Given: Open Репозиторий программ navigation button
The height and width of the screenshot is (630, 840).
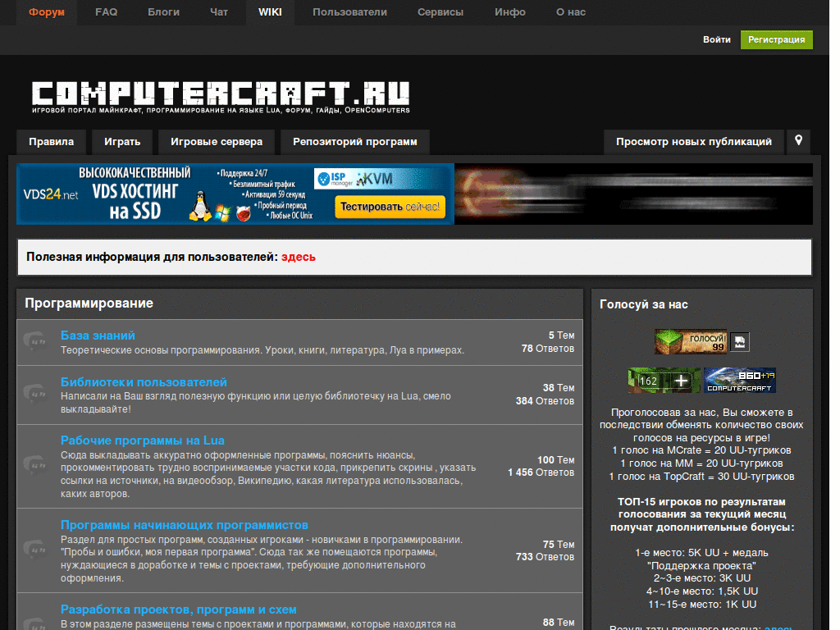Looking at the screenshot, I should point(354,142).
